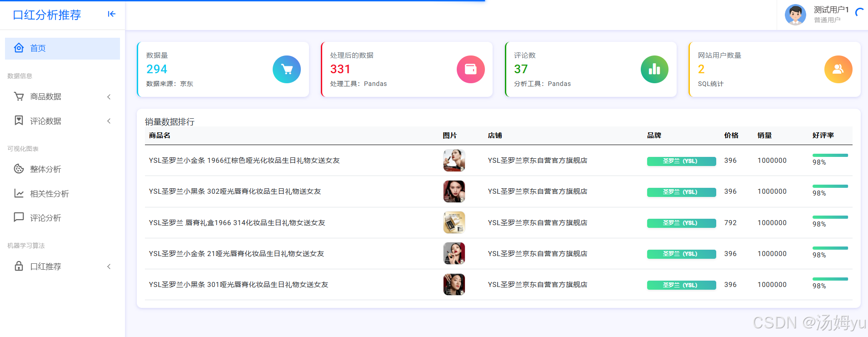Expand the 评论数据 menu chevron
Viewport: 868px width, 337px height.
[109, 121]
